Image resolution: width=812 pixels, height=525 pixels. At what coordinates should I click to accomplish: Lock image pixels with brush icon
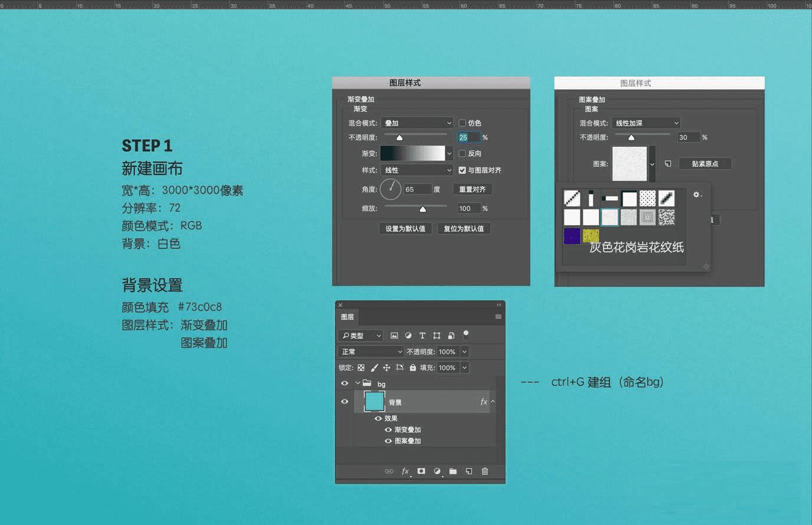(374, 367)
